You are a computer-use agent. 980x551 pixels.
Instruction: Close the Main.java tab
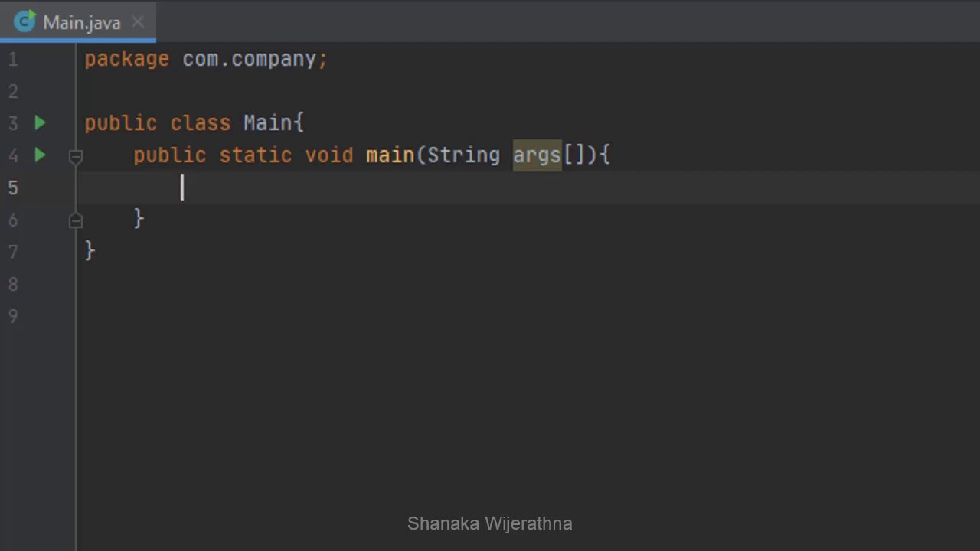[x=138, y=22]
